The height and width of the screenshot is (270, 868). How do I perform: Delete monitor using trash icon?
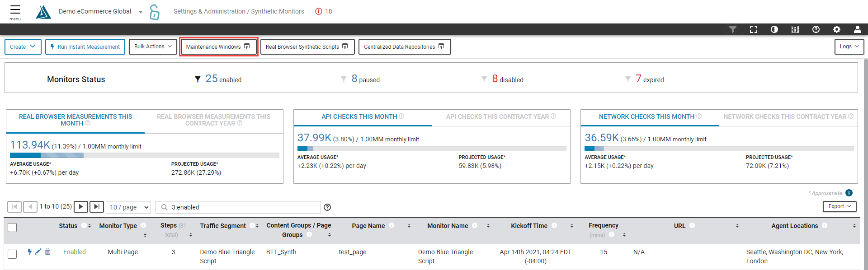(x=48, y=251)
